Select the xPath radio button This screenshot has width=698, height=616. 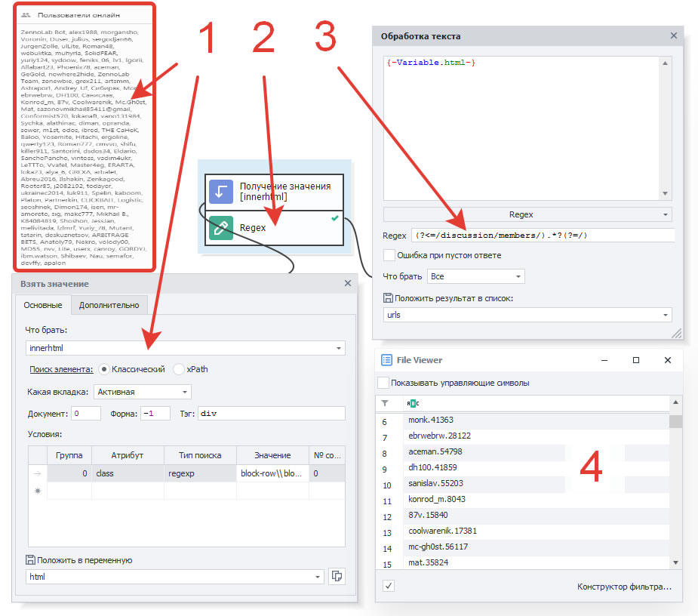click(179, 369)
